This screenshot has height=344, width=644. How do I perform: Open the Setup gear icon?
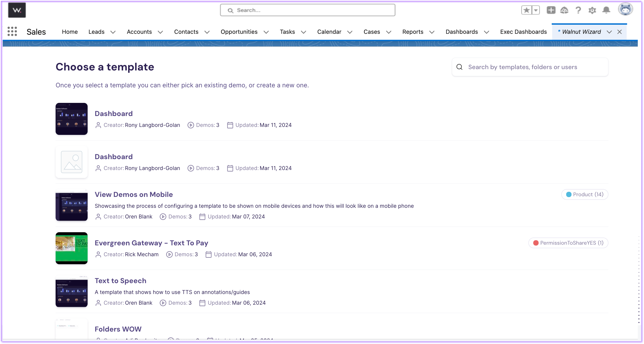coord(592,10)
